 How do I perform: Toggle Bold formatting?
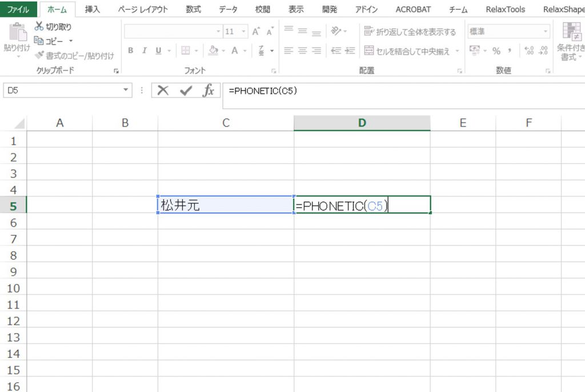tap(130, 50)
